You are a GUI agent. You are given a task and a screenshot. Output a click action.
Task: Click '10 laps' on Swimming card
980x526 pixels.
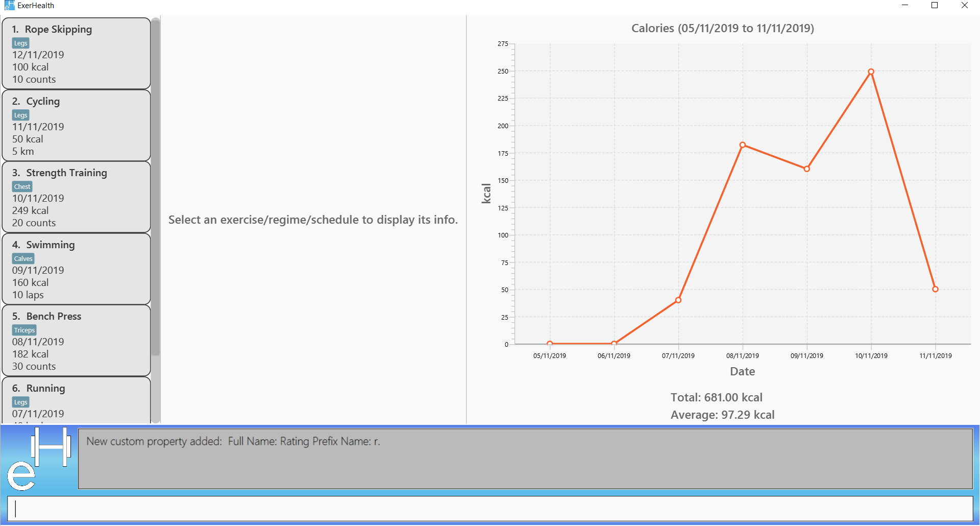coord(28,295)
